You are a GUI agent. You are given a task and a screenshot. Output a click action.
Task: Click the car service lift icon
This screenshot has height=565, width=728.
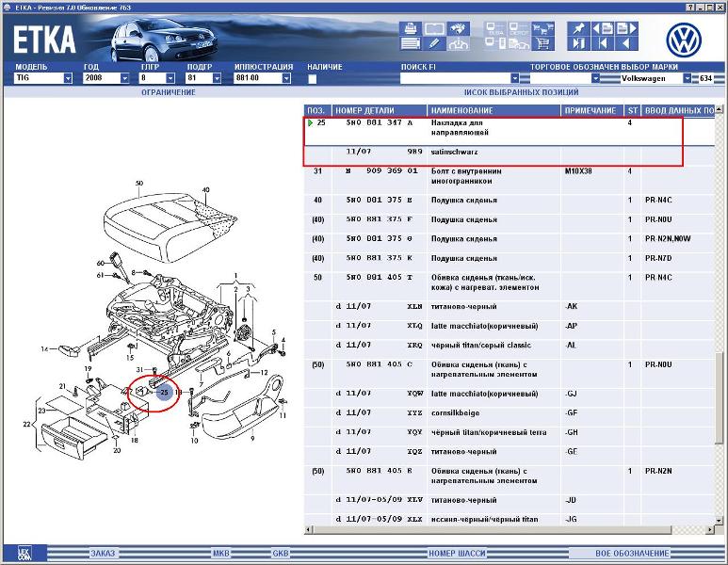(459, 43)
